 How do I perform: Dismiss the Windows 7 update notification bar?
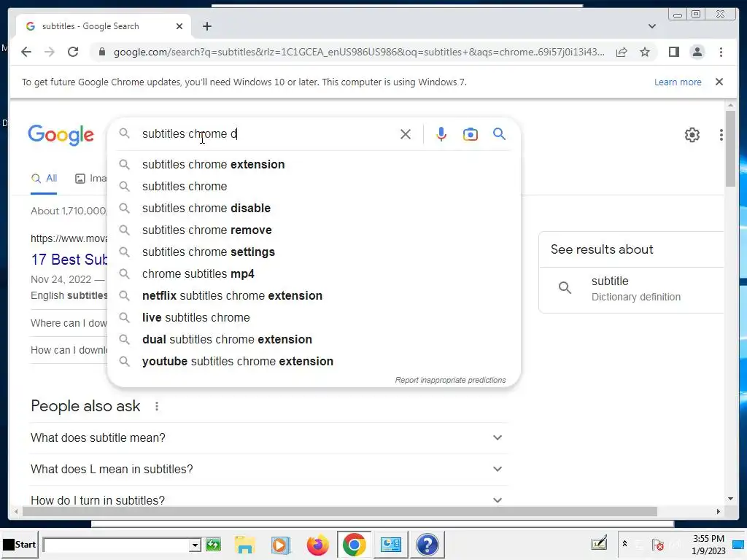click(x=719, y=82)
